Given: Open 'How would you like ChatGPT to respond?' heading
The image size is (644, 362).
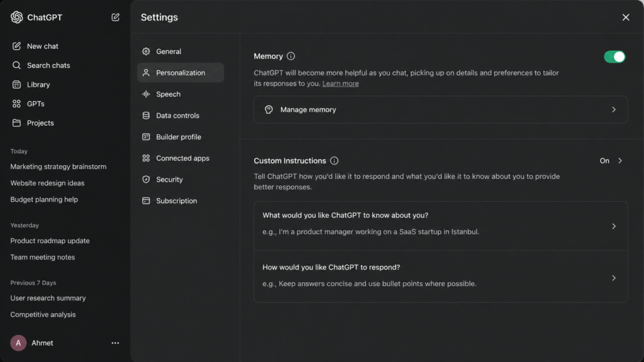Looking at the screenshot, I should [331, 267].
